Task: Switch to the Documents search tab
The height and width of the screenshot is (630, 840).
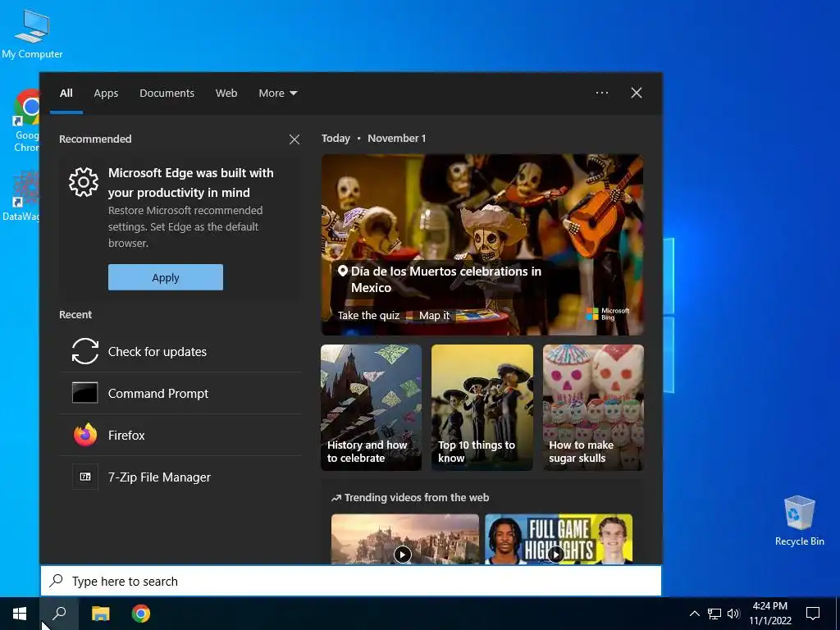Action: click(x=167, y=94)
